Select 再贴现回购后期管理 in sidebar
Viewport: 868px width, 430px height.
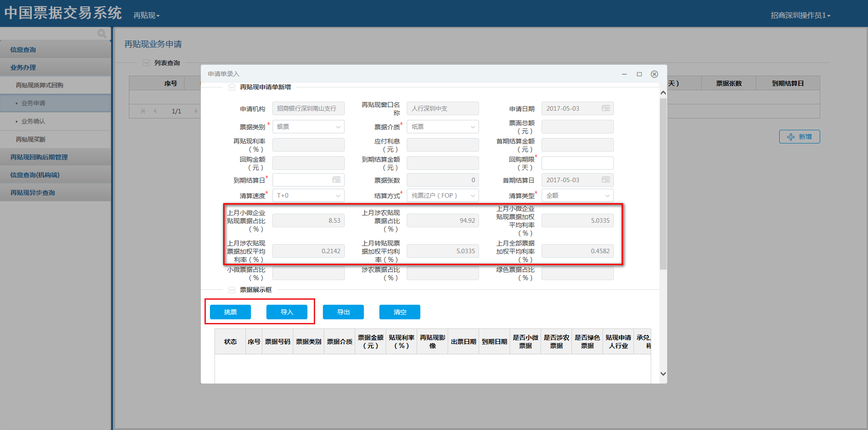pos(39,157)
